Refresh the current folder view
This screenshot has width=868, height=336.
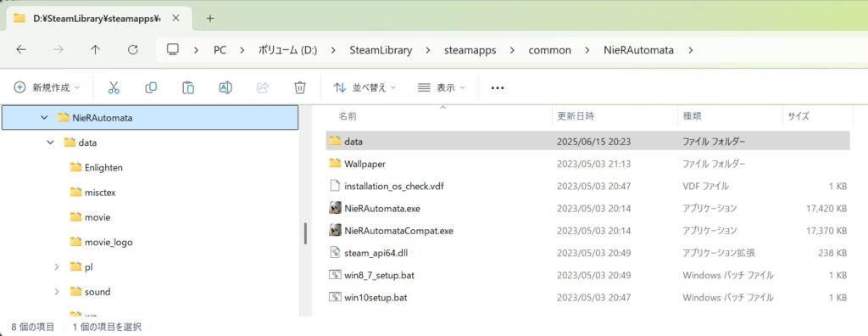coord(132,50)
